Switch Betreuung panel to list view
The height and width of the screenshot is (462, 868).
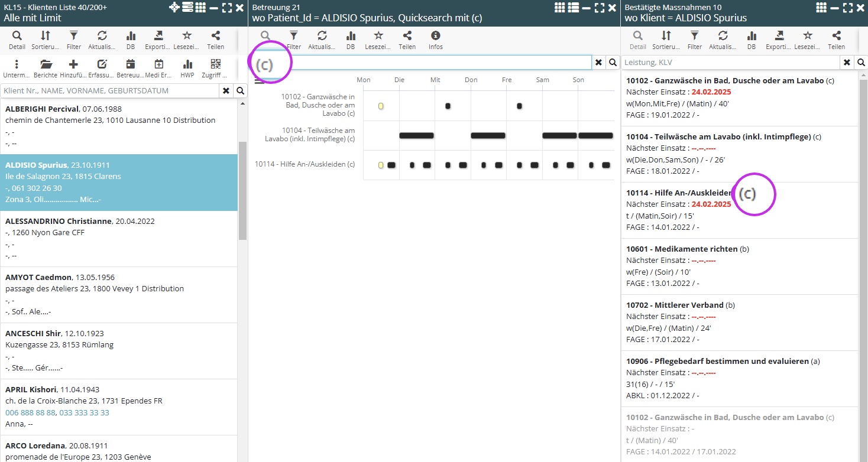(x=572, y=8)
